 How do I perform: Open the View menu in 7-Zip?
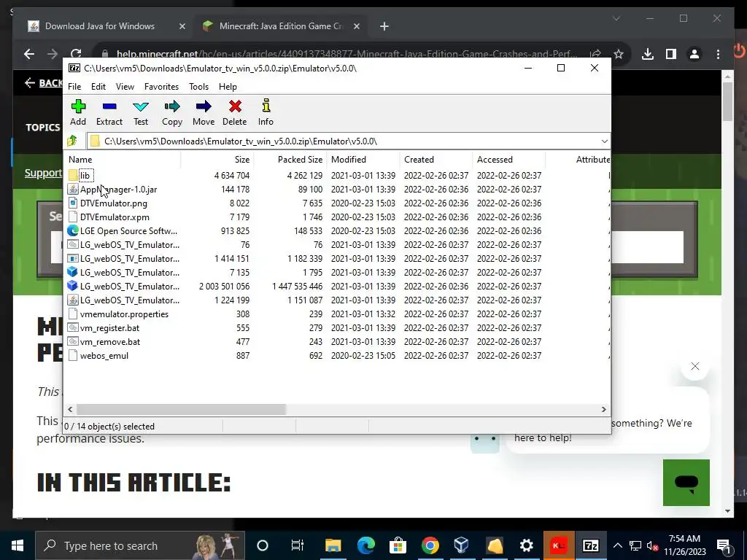pyautogui.click(x=125, y=87)
